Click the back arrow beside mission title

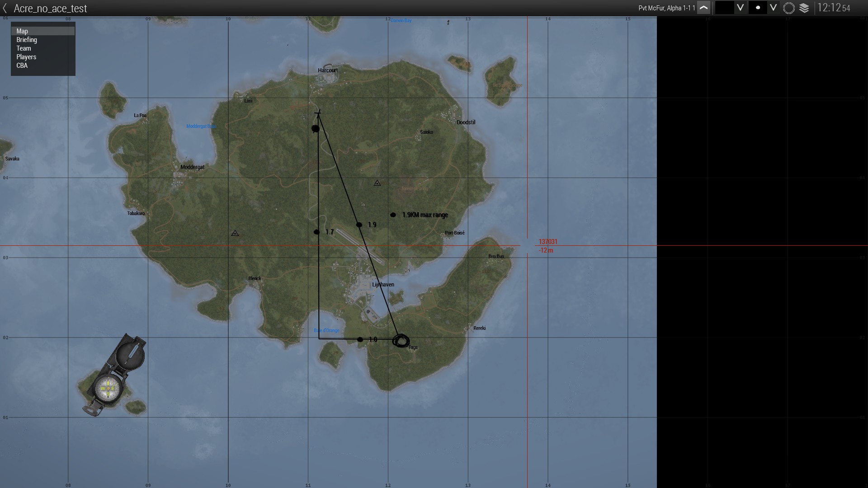tap(5, 8)
